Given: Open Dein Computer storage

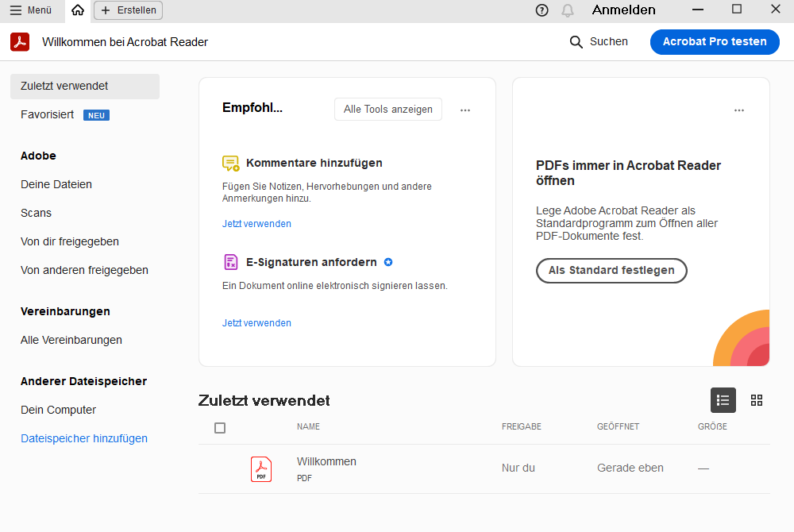Looking at the screenshot, I should 58,410.
